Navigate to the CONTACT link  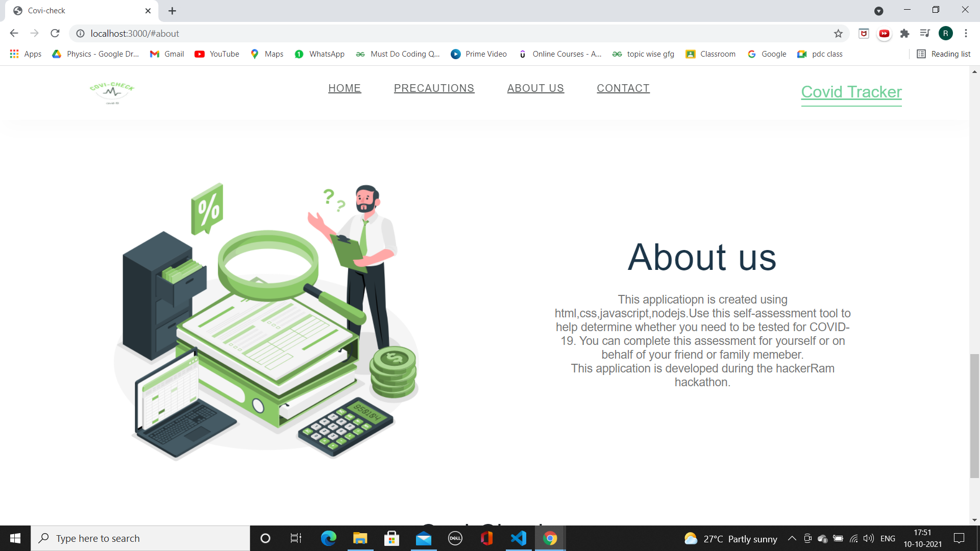click(x=623, y=88)
